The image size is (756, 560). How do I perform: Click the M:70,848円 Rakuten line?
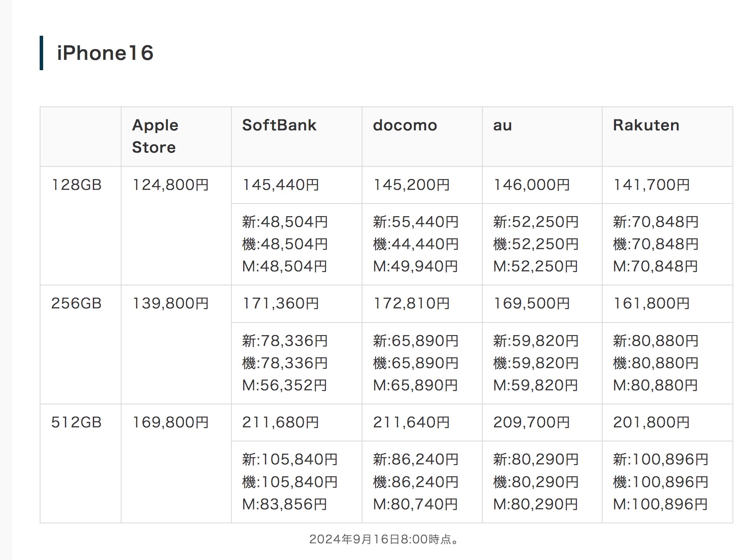point(655,266)
